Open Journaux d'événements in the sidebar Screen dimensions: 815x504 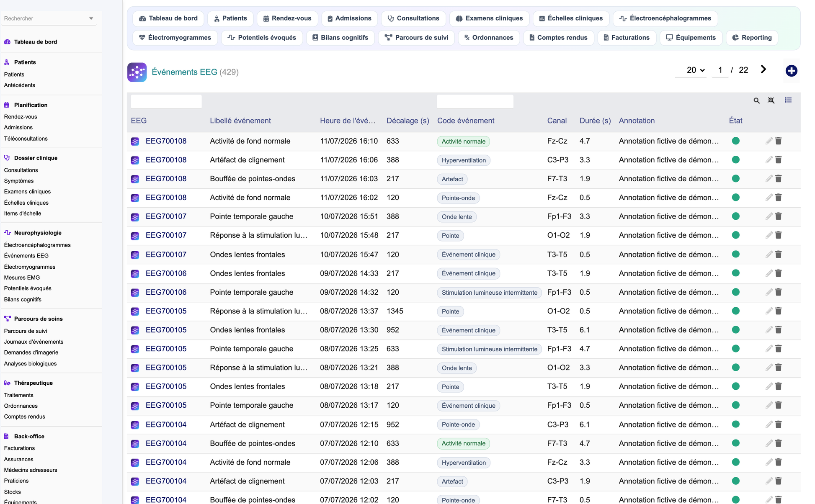coord(34,342)
